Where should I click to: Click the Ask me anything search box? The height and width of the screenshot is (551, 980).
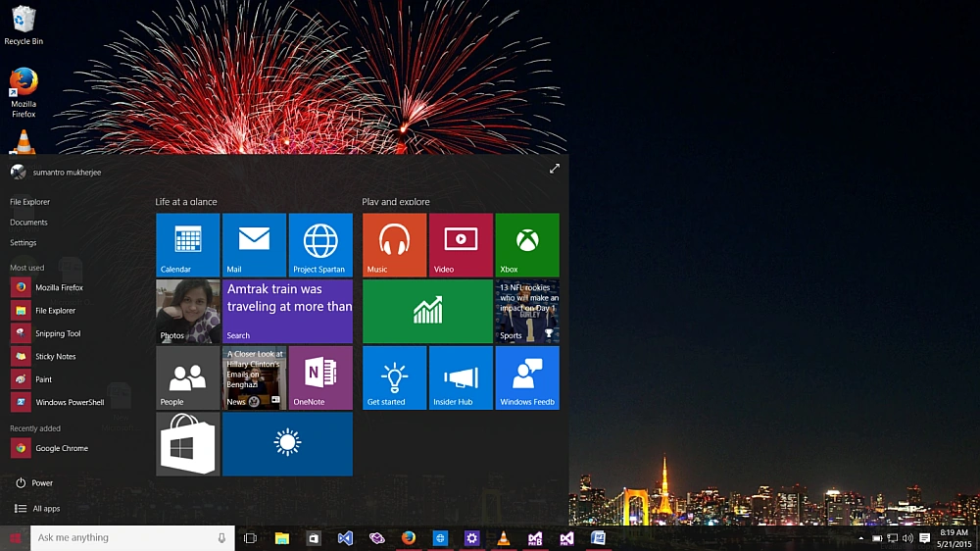[132, 538]
